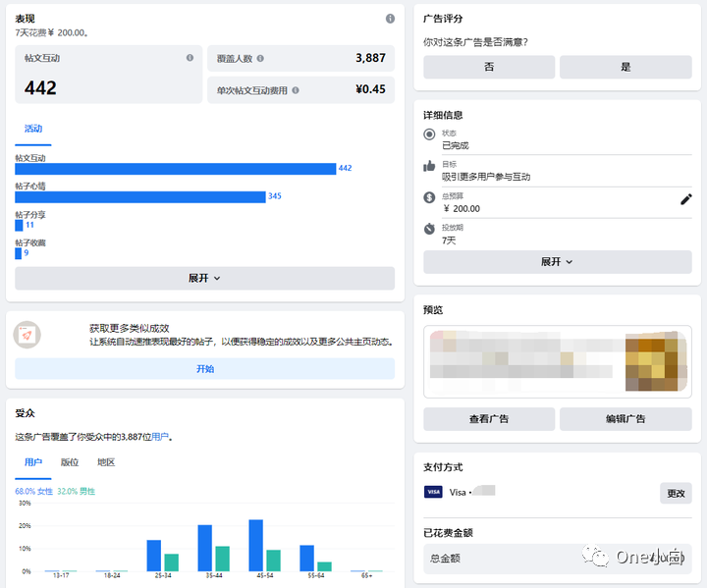Click the blue female bar for 55-64
The height and width of the screenshot is (588, 707).
[306, 559]
